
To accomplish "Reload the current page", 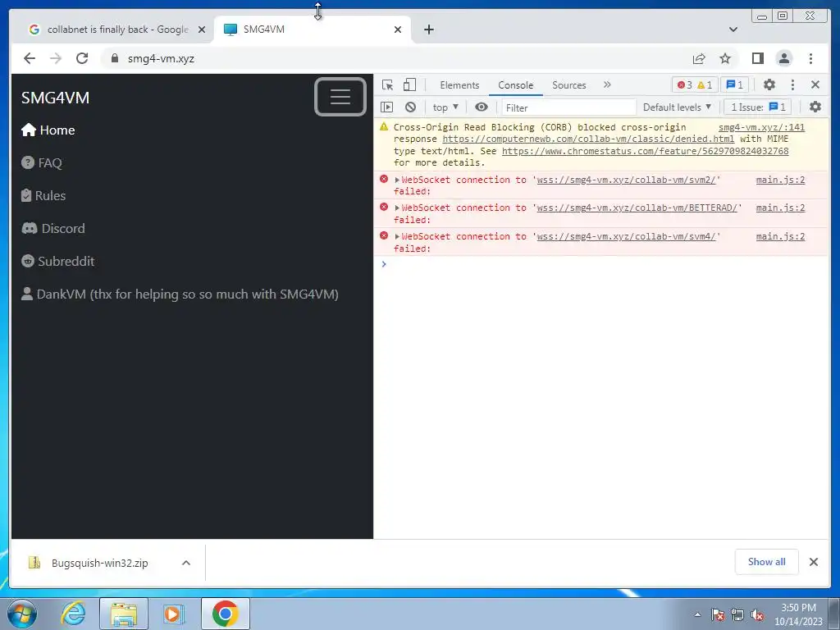I will tap(82, 58).
